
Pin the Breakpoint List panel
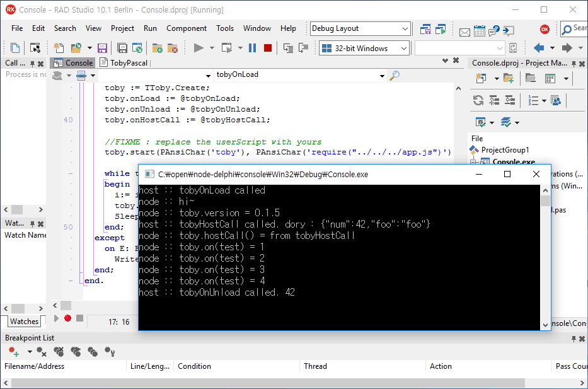574,339
